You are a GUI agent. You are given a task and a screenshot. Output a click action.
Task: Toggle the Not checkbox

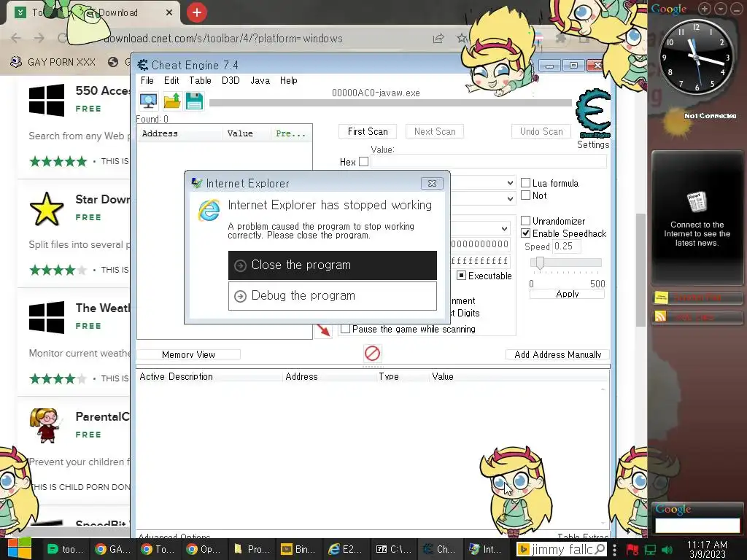click(526, 195)
